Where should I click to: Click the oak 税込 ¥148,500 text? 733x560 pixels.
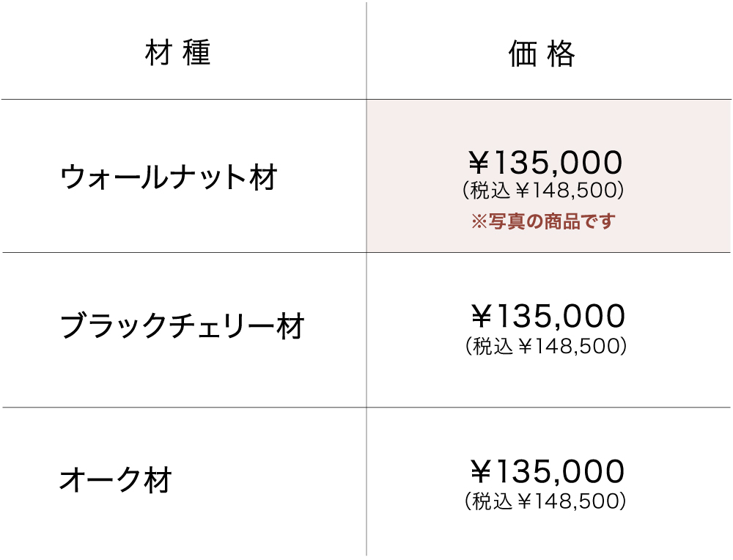click(x=546, y=501)
